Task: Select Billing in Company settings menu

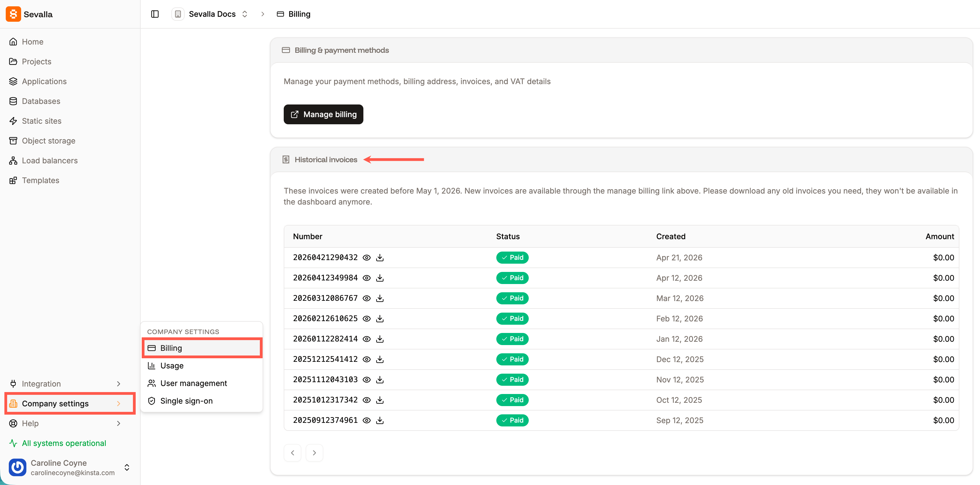Action: [x=202, y=348]
